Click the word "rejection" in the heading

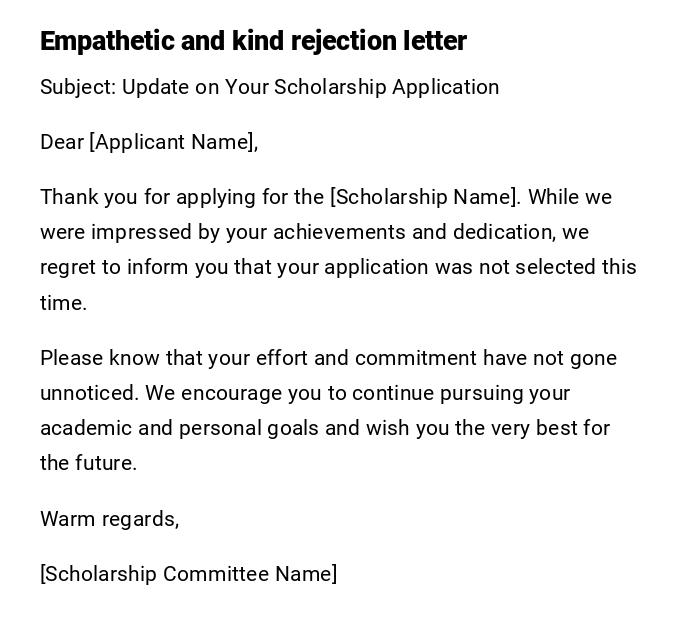coord(341,41)
